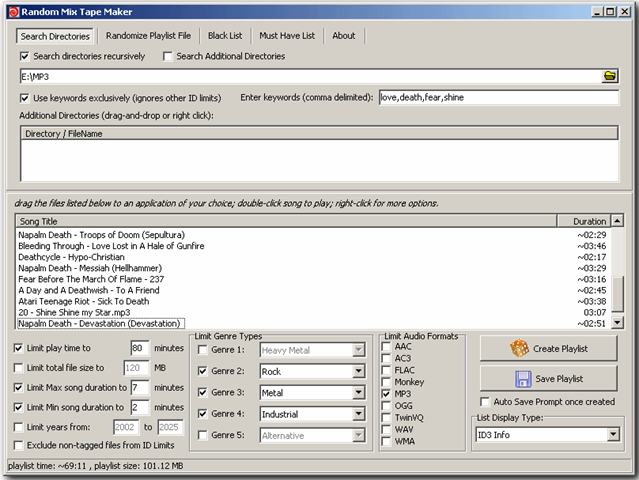Screen dimensions: 639x480
Task: Switch to the Randomize Playlist File tab
Action: coord(149,36)
